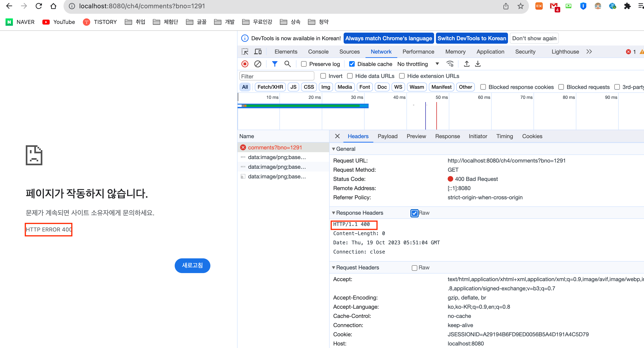
Task: Open the Payload tab
Action: 387,136
